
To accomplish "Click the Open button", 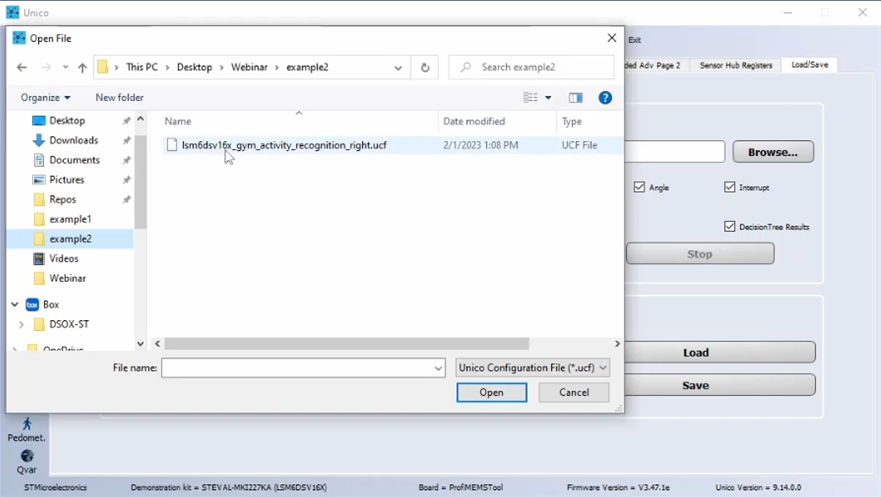I will coord(492,393).
